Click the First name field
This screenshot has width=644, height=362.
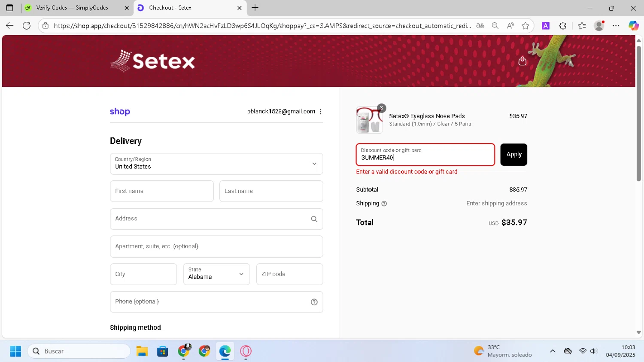162,191
